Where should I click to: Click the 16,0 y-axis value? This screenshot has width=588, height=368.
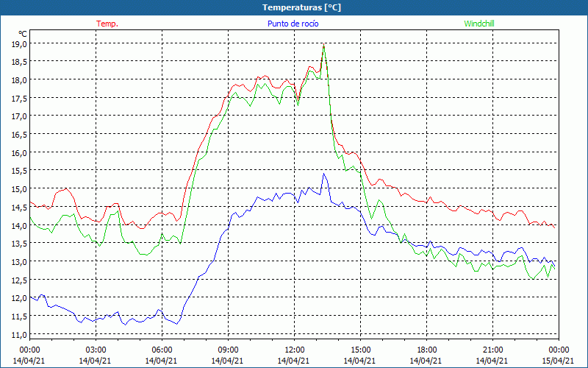click(x=19, y=153)
